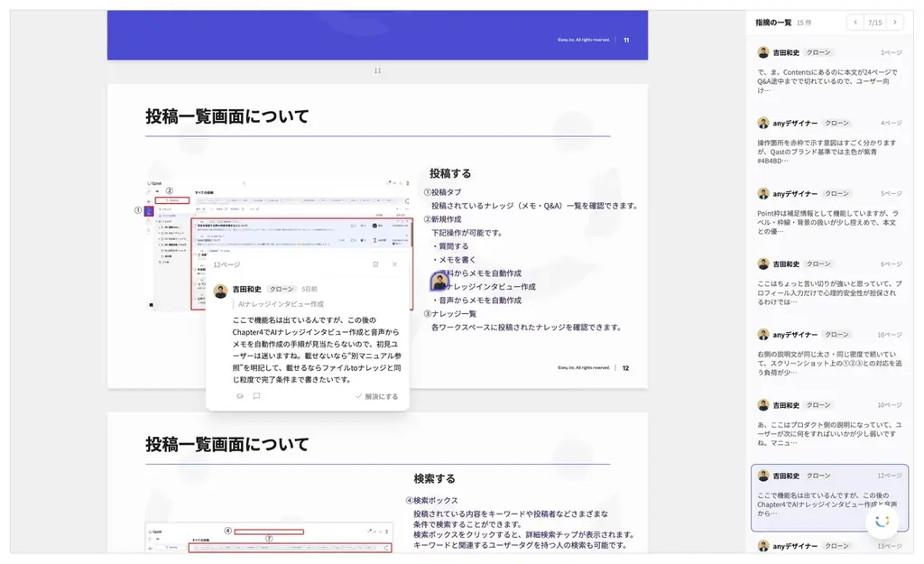
Task: Click the avatar pin on the slide bullet list
Action: tap(439, 282)
